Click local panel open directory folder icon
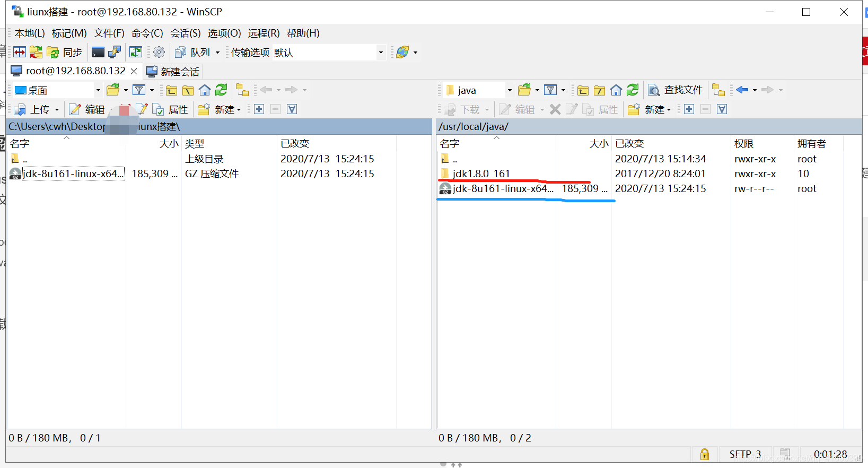The width and height of the screenshot is (868, 468). (x=113, y=90)
